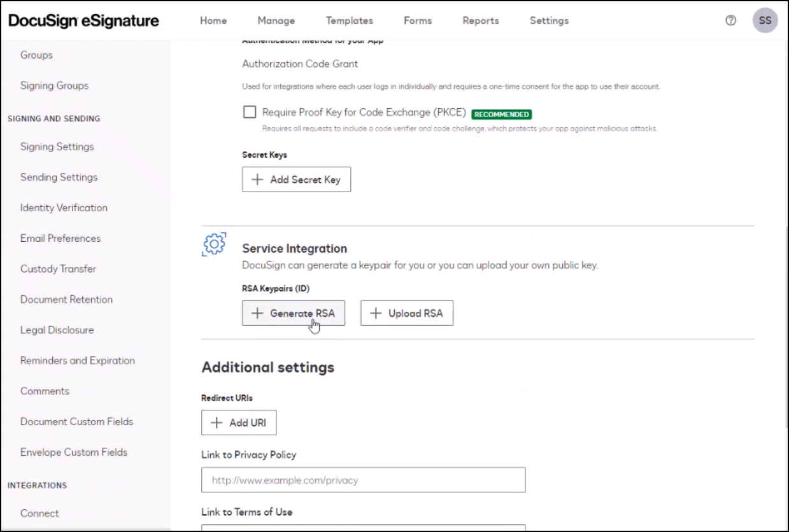Screen dimensions: 789x532
Task: Open the Templates menu
Action: point(350,20)
